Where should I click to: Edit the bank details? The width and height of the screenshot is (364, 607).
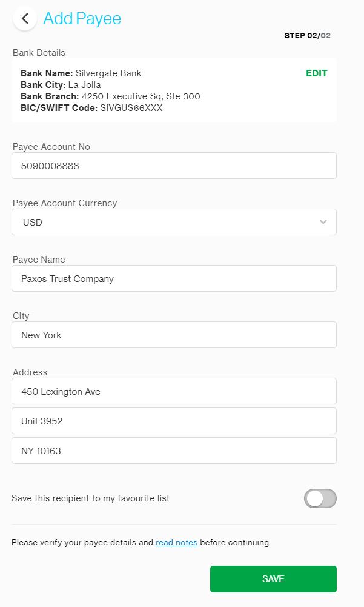(316, 73)
